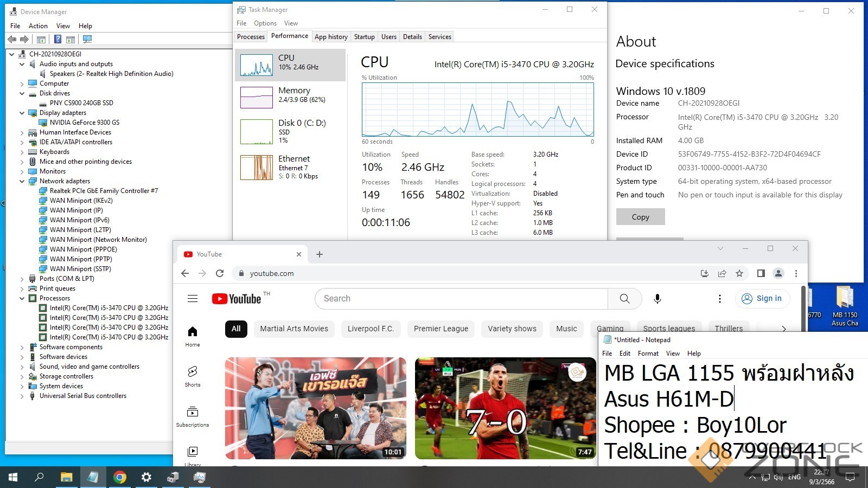This screenshot has height=488, width=868.
Task: Click the YouTube search input field
Action: tap(461, 299)
